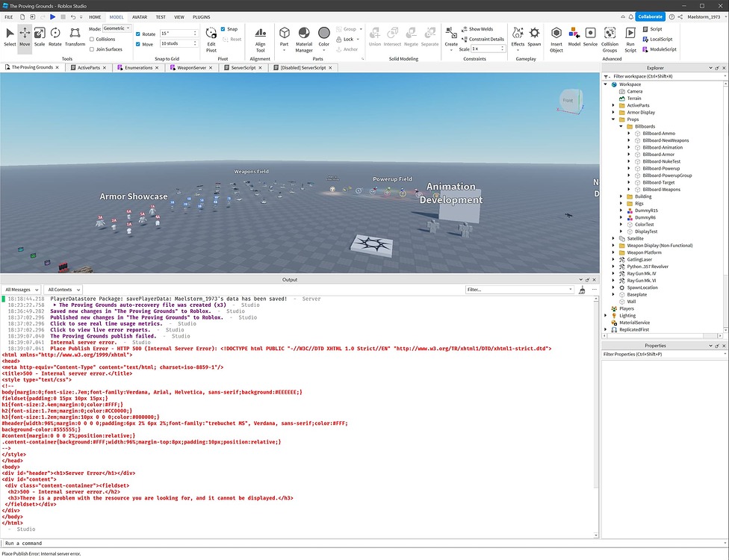Click the Filter workspace search field

[x=663, y=76]
